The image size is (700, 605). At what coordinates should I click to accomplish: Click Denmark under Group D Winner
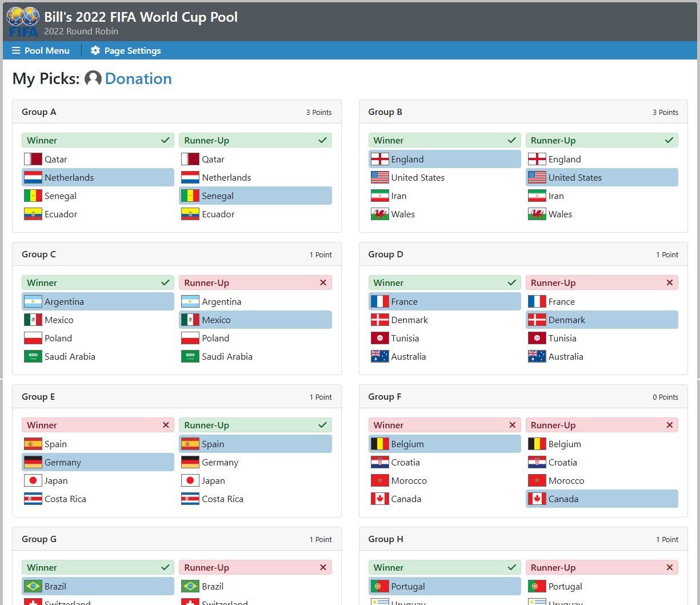445,320
